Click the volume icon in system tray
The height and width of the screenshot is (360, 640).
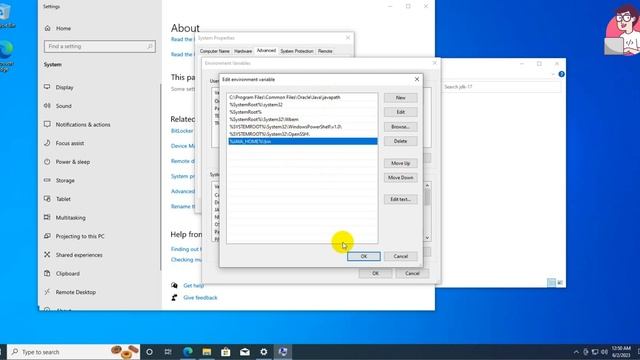coord(604,352)
